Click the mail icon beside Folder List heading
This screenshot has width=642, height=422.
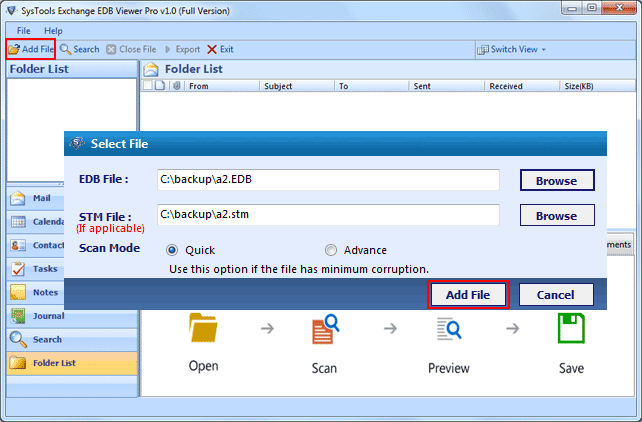point(151,69)
